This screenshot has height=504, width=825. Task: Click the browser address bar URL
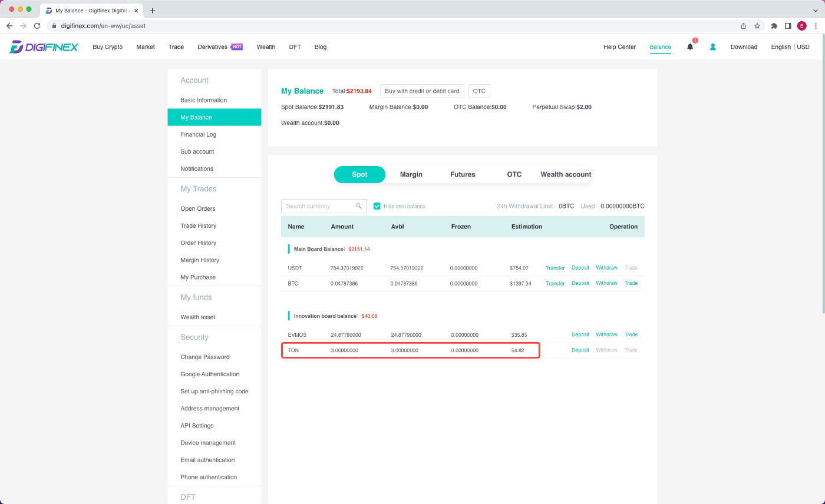tap(103, 26)
